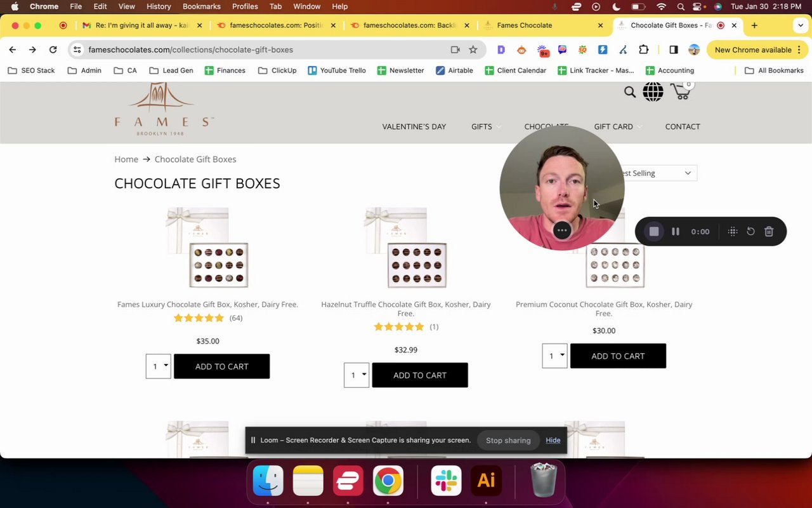Open the Chrome profile avatar
Screen dimensions: 812x508
[694, 50]
